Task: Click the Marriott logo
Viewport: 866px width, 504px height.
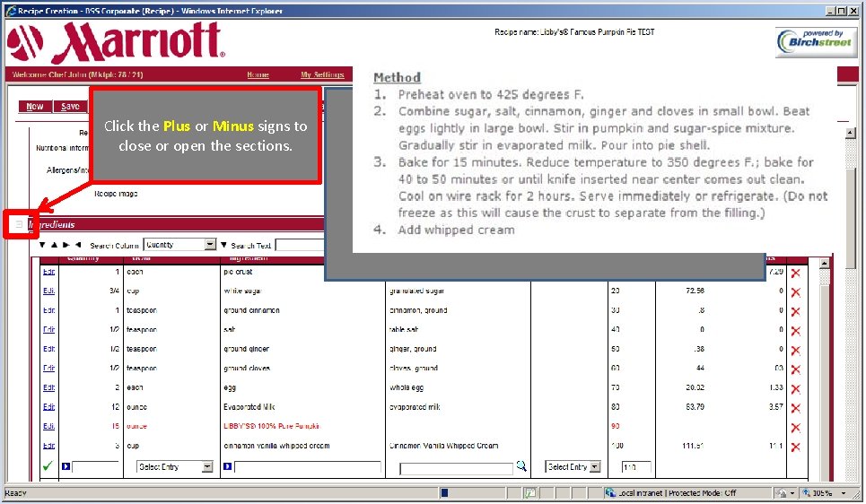Action: (x=116, y=42)
